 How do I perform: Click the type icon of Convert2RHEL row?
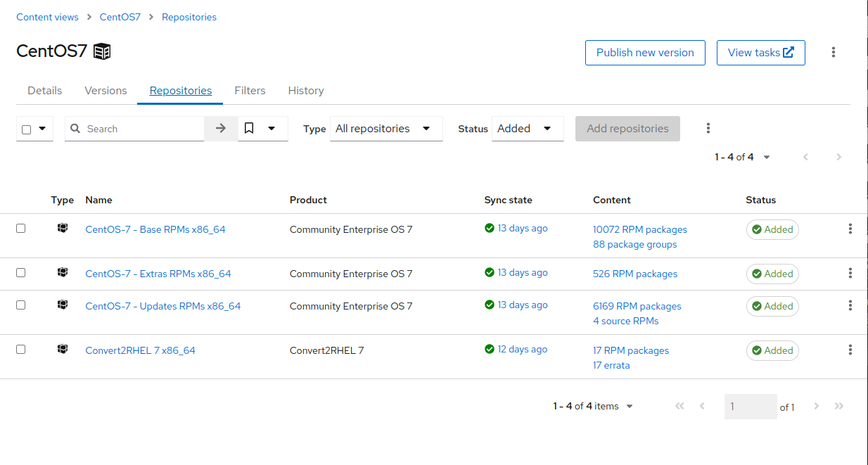pyautogui.click(x=63, y=349)
